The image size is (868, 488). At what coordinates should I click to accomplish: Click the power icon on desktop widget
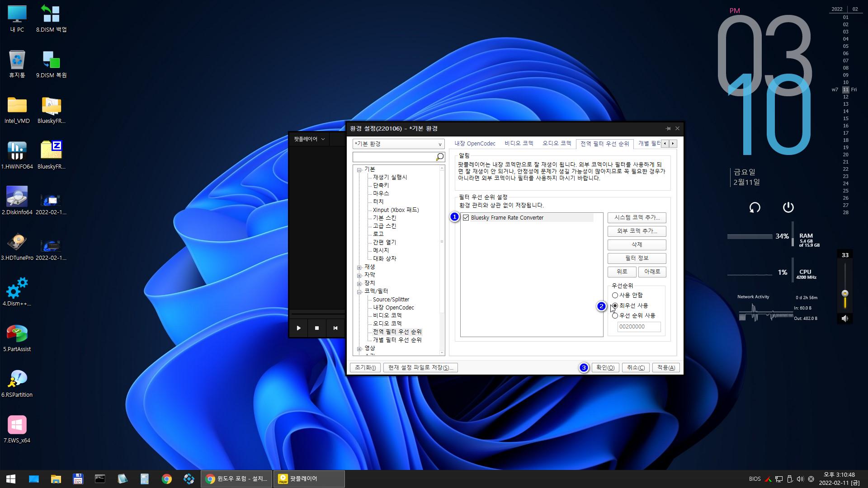click(x=788, y=207)
